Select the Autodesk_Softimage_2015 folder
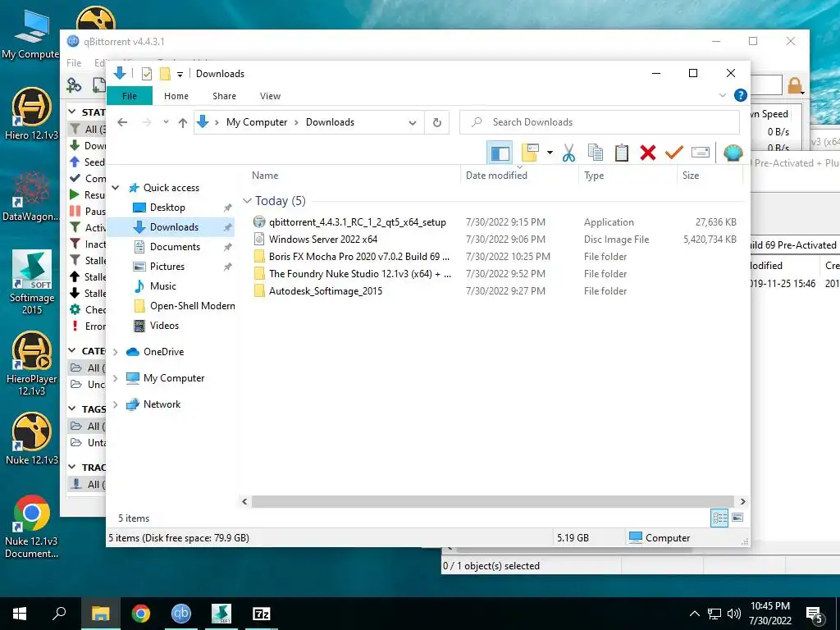This screenshot has width=840, height=630. [x=325, y=290]
